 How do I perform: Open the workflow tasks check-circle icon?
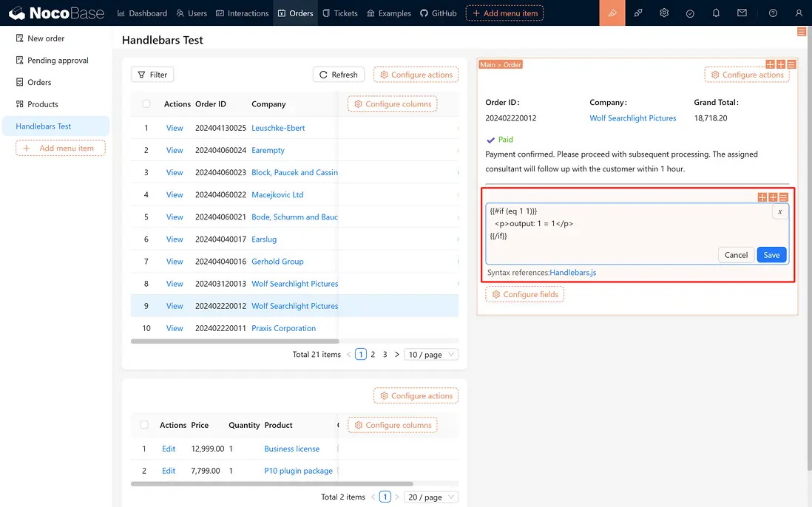click(690, 13)
